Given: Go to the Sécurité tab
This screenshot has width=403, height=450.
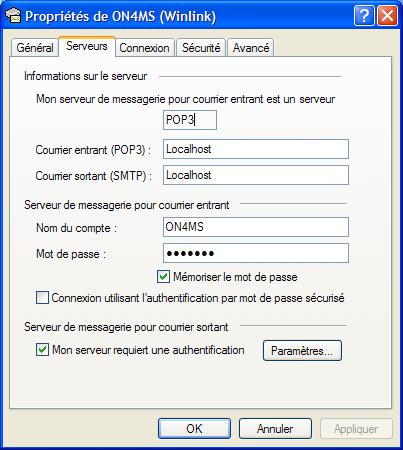Looking at the screenshot, I should [x=201, y=48].
